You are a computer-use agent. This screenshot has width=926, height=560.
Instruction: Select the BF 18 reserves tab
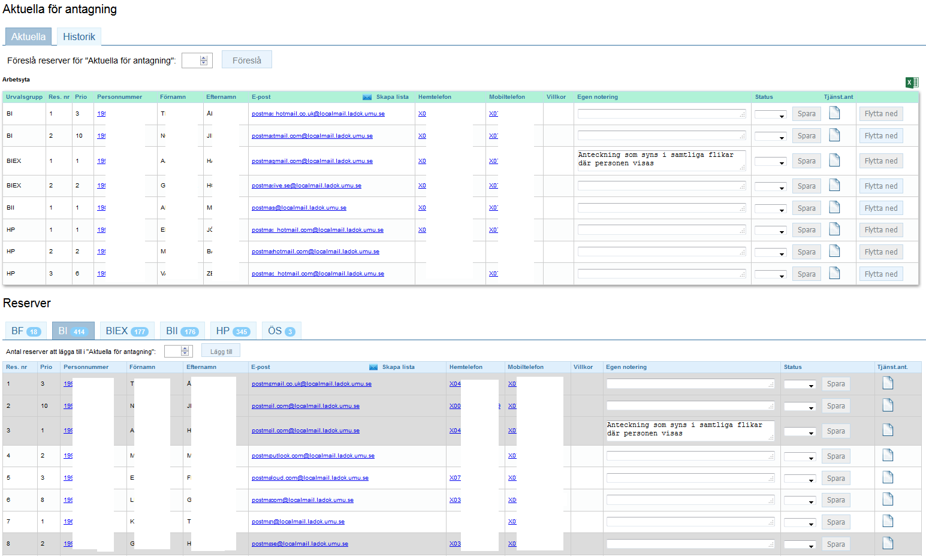[26, 331]
